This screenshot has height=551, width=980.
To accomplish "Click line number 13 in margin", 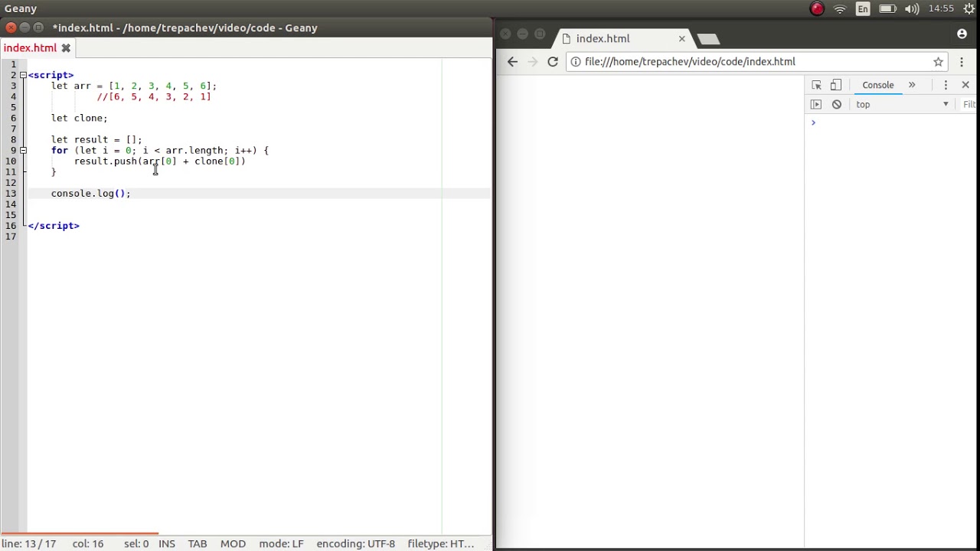I will pyautogui.click(x=11, y=193).
